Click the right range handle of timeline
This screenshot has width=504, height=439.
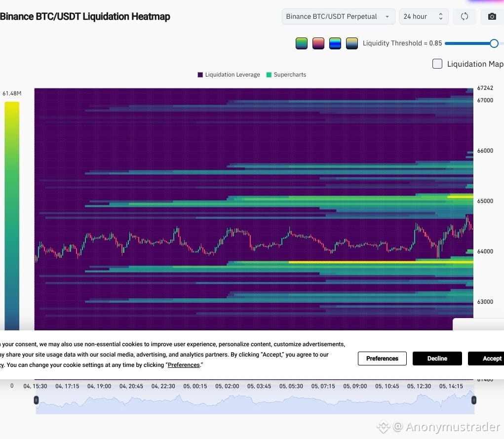pos(474,400)
